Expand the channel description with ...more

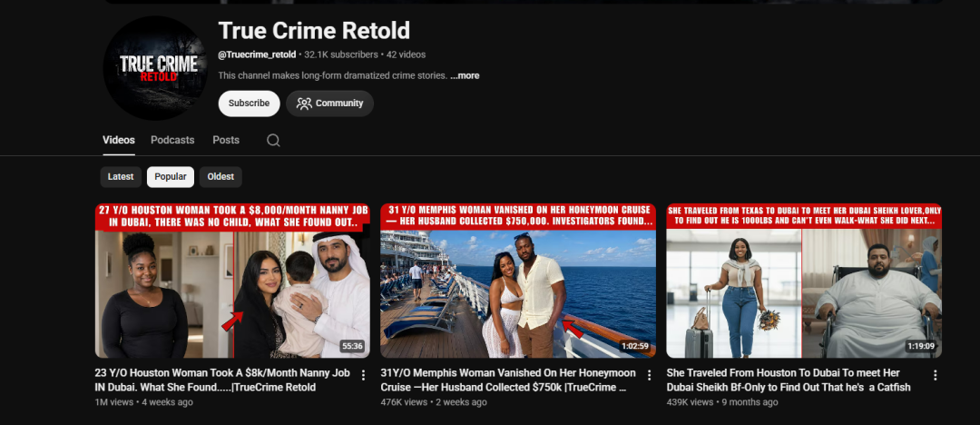pyautogui.click(x=465, y=75)
